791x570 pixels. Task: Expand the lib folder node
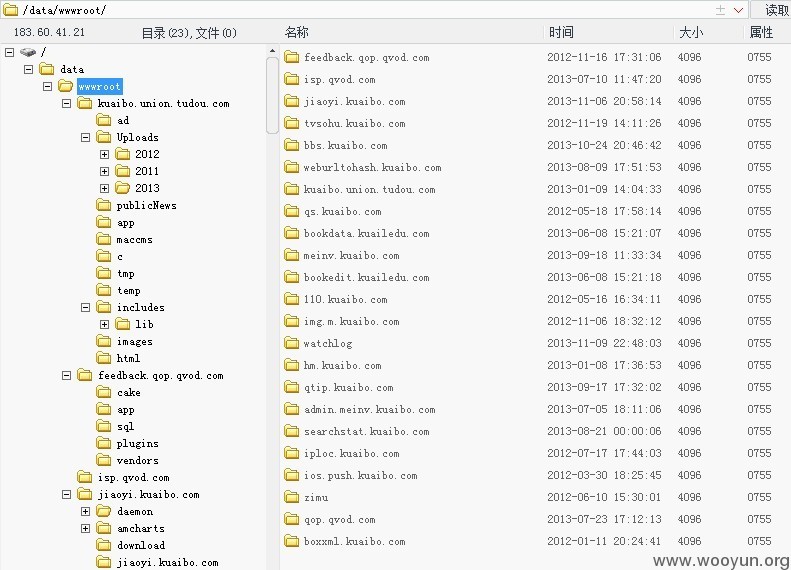click(104, 324)
